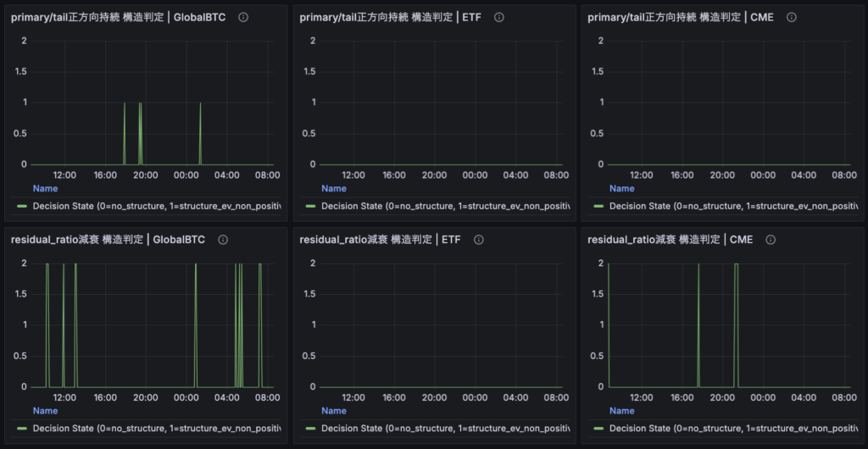Image resolution: width=868 pixels, height=449 pixels.
Task: Click info icon on residual_ratio CME panel
Action: click(771, 240)
